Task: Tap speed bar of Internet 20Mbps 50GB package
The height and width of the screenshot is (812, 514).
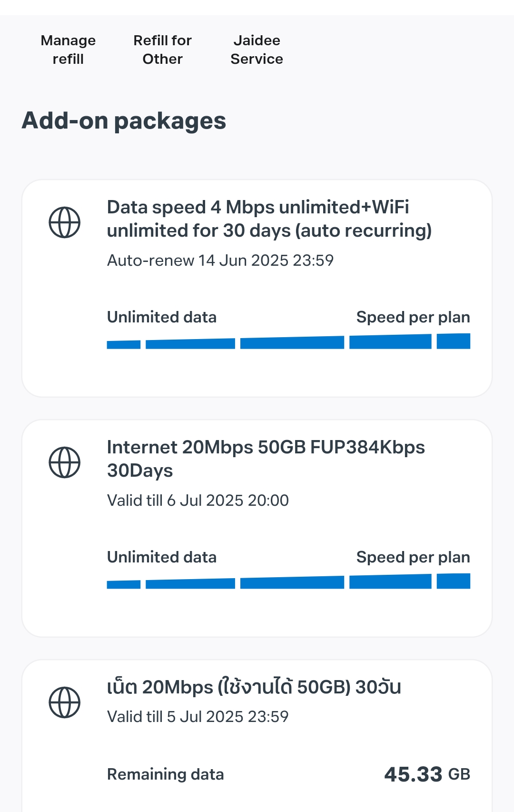Action: point(288,581)
